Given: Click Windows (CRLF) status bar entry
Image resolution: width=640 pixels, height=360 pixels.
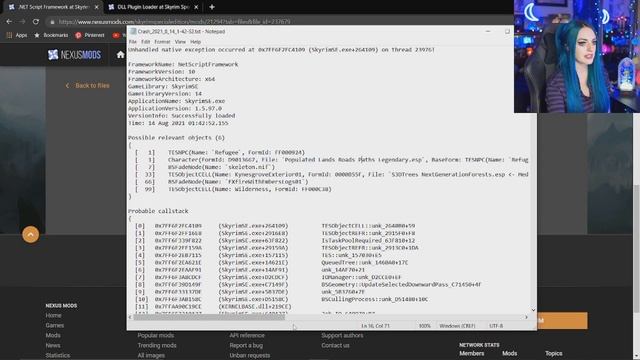Looking at the screenshot, I should point(457,326).
